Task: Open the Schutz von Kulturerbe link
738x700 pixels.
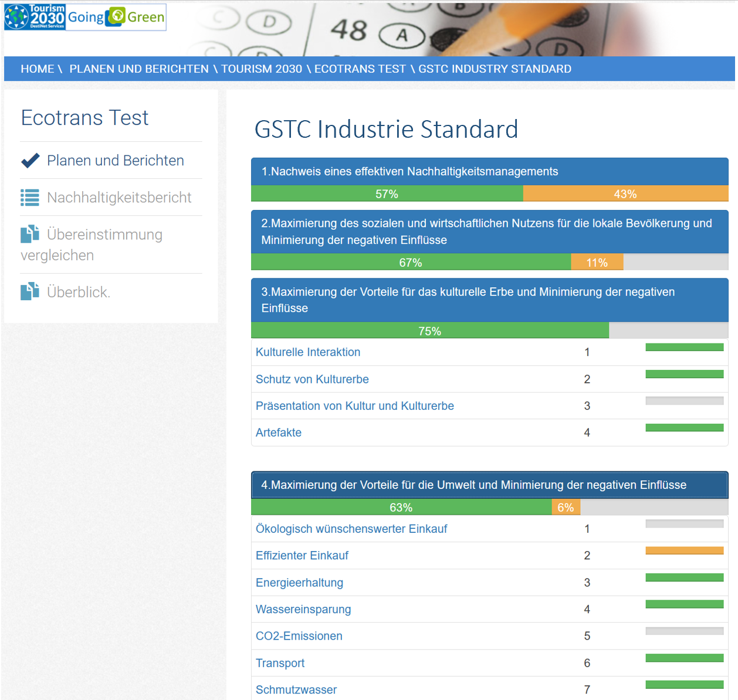Action: [x=312, y=379]
